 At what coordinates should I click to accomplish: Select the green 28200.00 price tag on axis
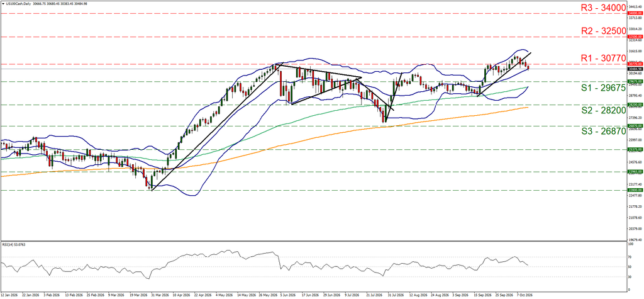(x=635, y=105)
